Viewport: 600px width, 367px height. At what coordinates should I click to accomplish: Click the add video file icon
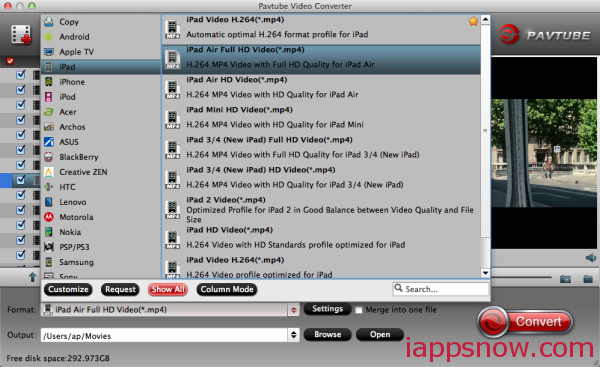(21, 35)
